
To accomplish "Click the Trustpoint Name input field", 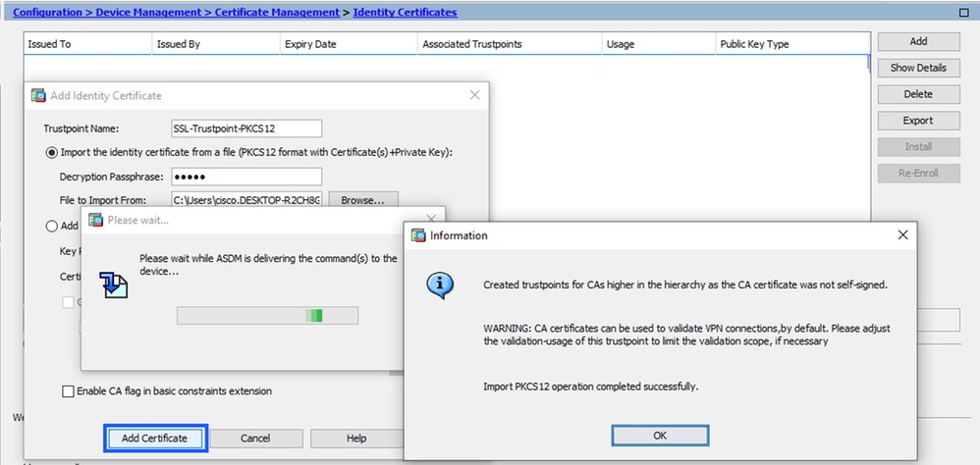I will pos(246,129).
